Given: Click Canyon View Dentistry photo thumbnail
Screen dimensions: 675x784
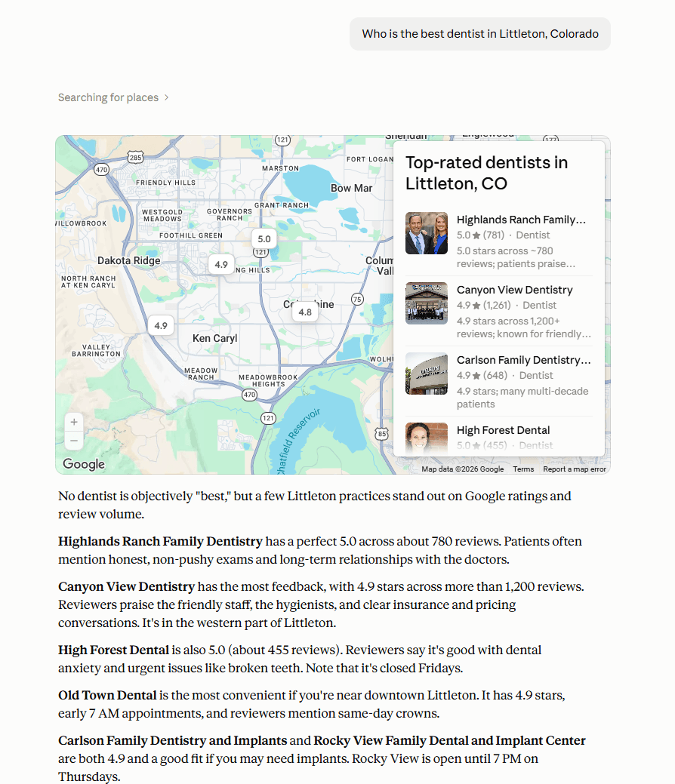Looking at the screenshot, I should click(427, 303).
